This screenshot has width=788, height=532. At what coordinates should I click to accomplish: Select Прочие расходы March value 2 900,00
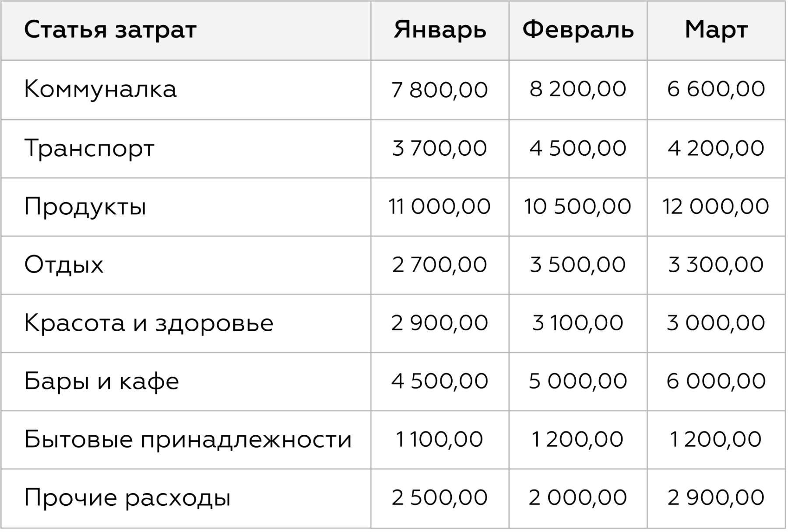pyautogui.click(x=716, y=498)
